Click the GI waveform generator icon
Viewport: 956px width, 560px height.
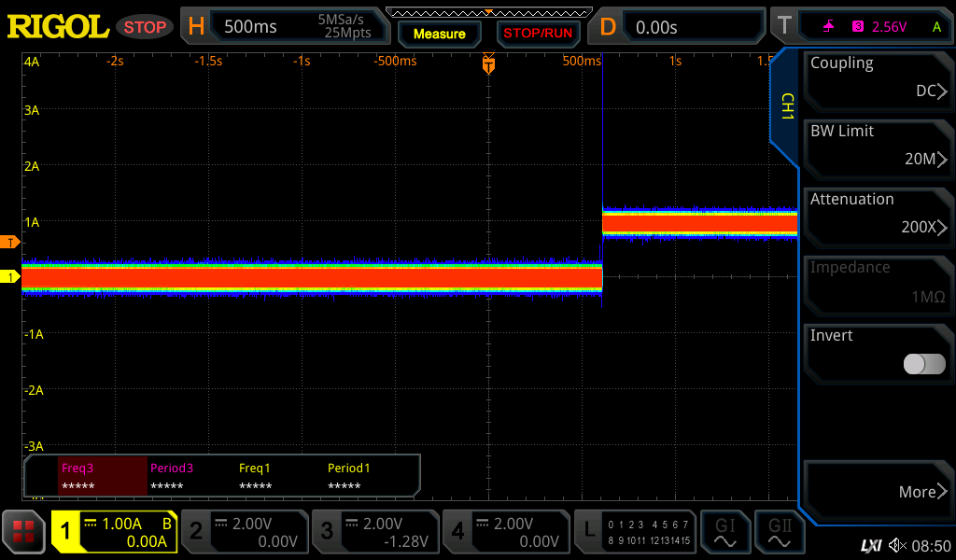coord(725,532)
